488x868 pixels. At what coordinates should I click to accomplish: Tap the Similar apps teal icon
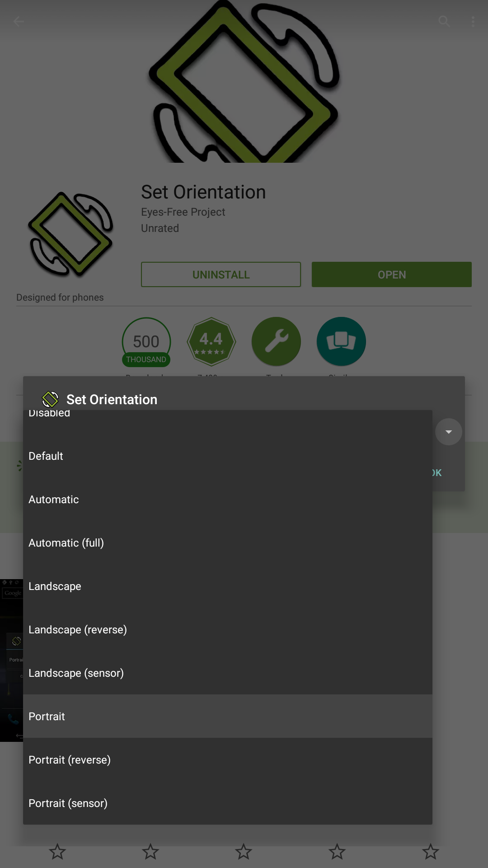341,342
